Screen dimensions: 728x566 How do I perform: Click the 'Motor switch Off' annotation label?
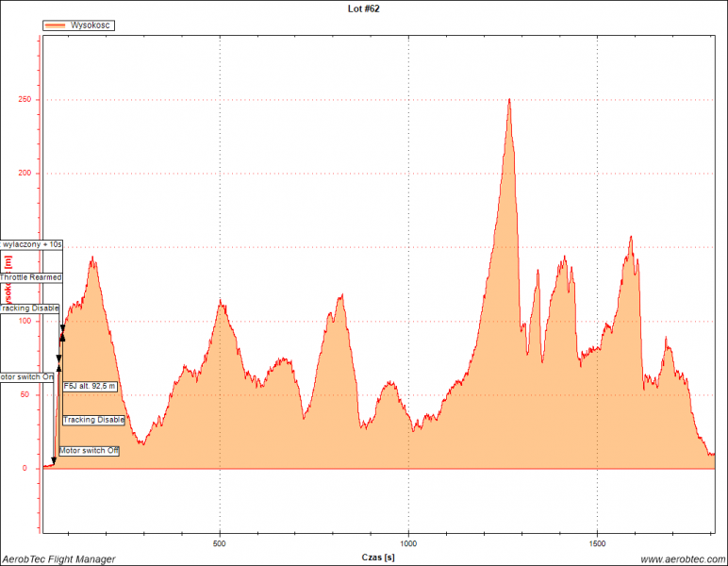[90, 451]
